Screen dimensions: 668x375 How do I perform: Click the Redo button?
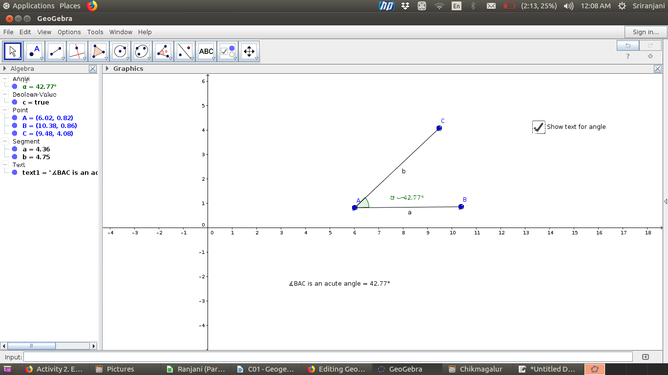click(650, 46)
